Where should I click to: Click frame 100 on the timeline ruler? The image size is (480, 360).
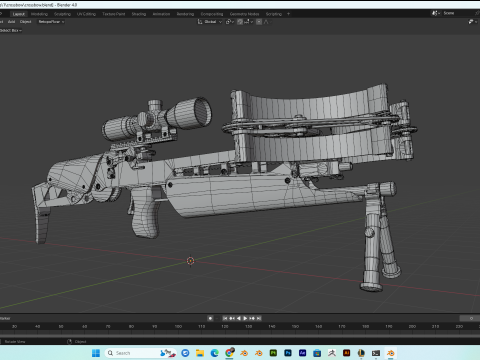[178, 326]
